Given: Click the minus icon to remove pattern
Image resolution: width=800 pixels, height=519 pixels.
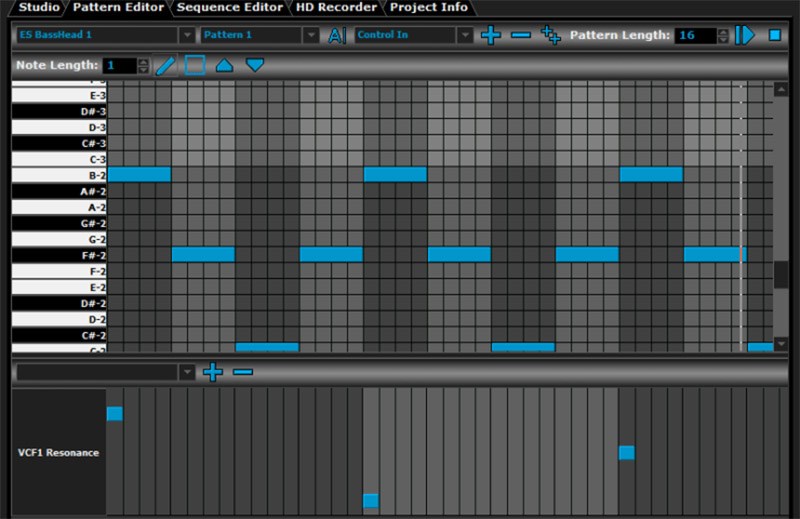Looking at the screenshot, I should click(521, 35).
